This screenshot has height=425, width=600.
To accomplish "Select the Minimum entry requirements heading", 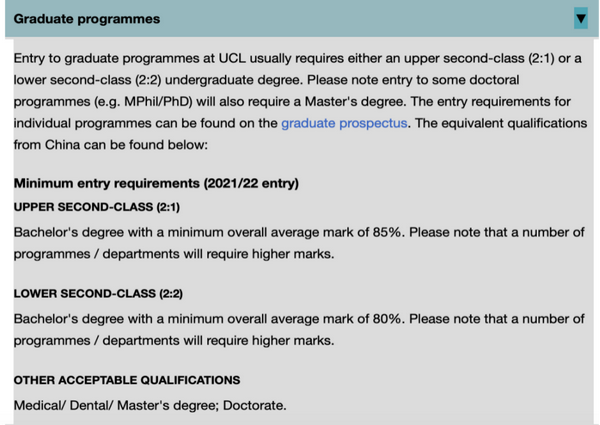I will click(x=156, y=183).
